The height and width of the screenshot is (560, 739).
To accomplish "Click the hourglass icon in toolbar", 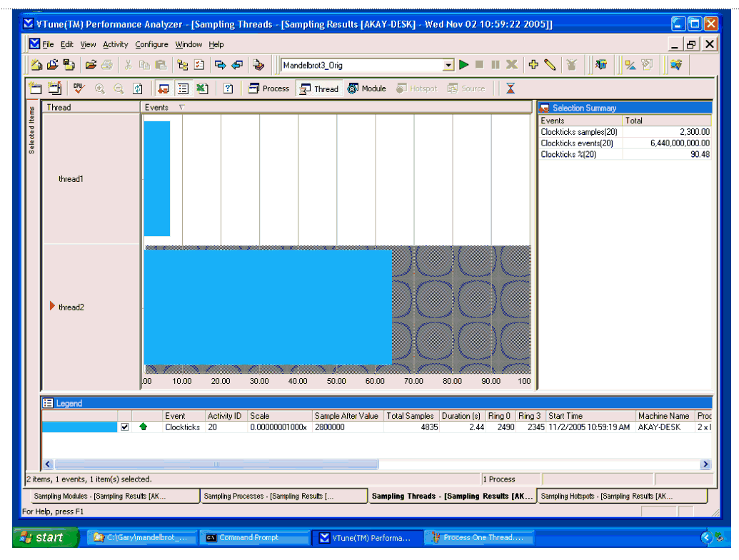I will [510, 89].
